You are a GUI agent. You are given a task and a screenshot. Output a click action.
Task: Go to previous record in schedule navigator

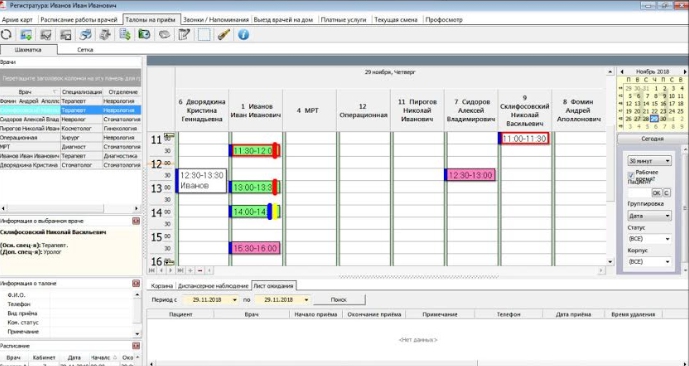(x=161, y=270)
